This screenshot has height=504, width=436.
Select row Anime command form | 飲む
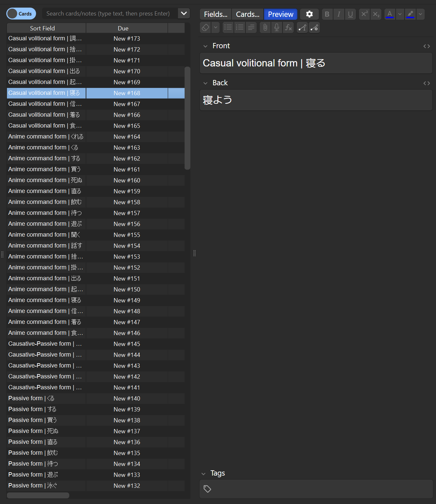click(96, 202)
